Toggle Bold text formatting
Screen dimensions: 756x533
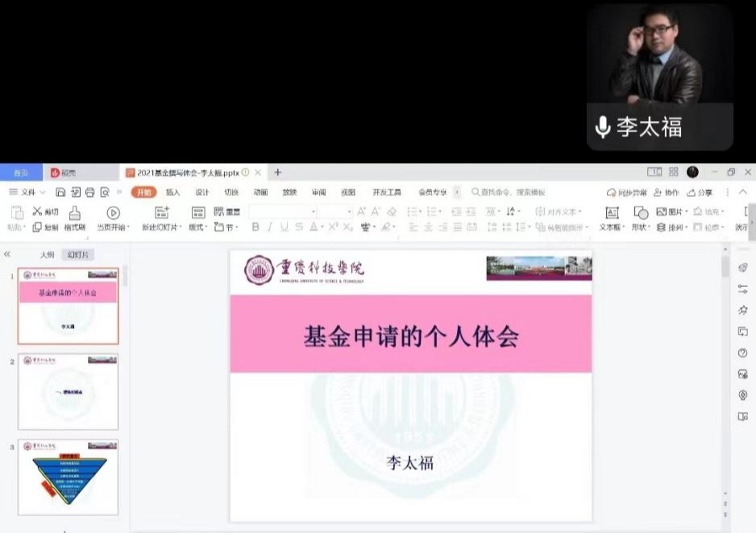255,227
